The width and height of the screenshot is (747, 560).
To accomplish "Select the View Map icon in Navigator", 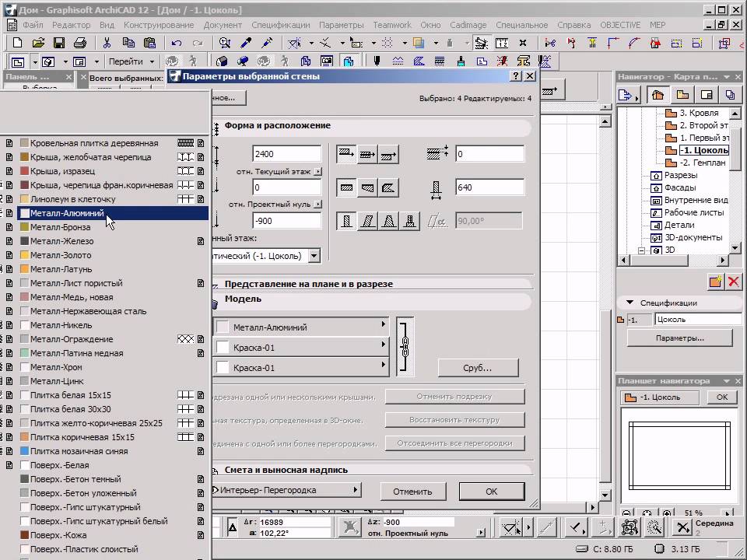I will (682, 95).
